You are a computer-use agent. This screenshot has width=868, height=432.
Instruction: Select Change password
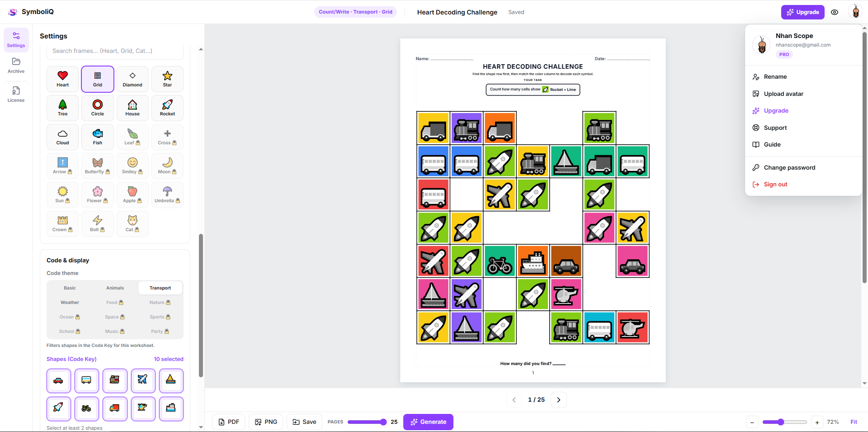[803, 167]
